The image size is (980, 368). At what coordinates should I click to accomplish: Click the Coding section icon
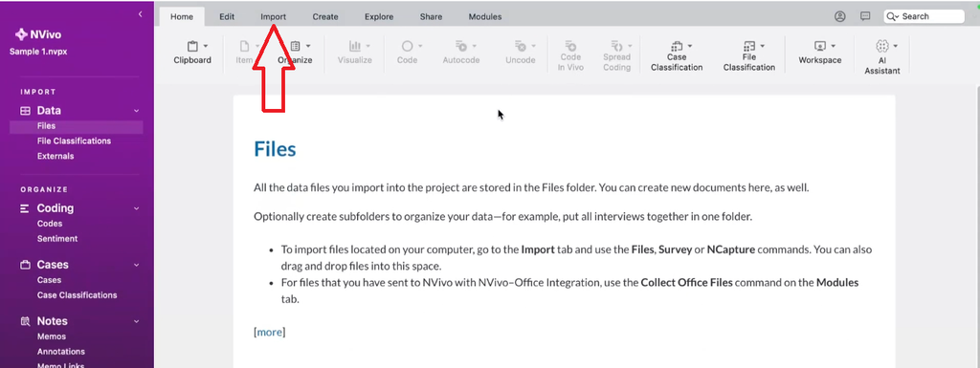tap(25, 208)
